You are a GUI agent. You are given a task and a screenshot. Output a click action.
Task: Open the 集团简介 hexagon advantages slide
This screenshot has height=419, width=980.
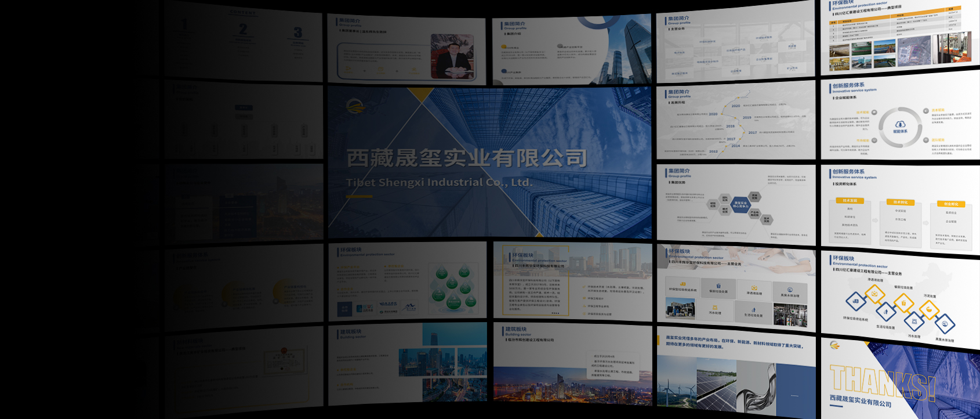point(735,204)
